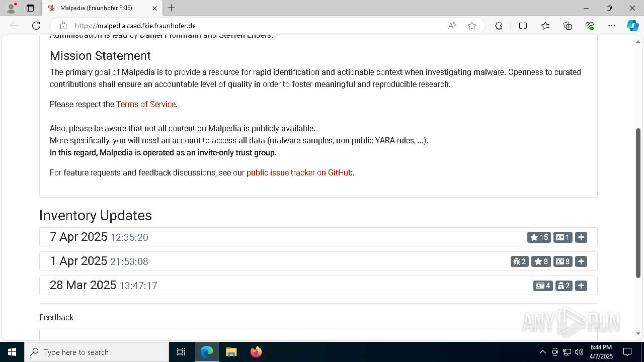Screen dimensions: 644x362
Task: Open Task View on the taskbar
Action: pos(181,352)
